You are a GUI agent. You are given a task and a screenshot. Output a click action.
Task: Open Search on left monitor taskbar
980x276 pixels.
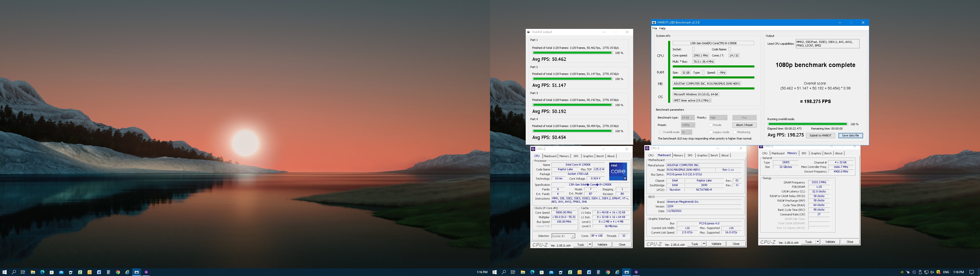(x=14, y=272)
